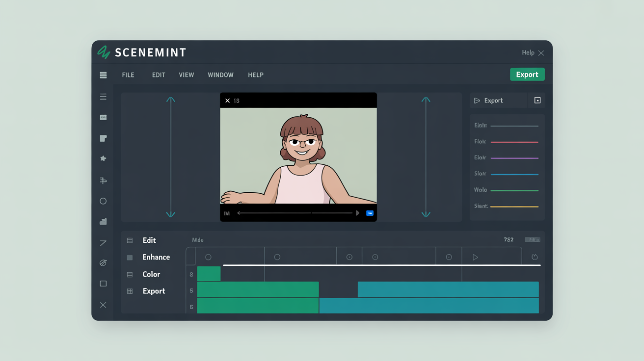Click the icon at right end of timeline header
644x361 pixels.
tap(535, 257)
